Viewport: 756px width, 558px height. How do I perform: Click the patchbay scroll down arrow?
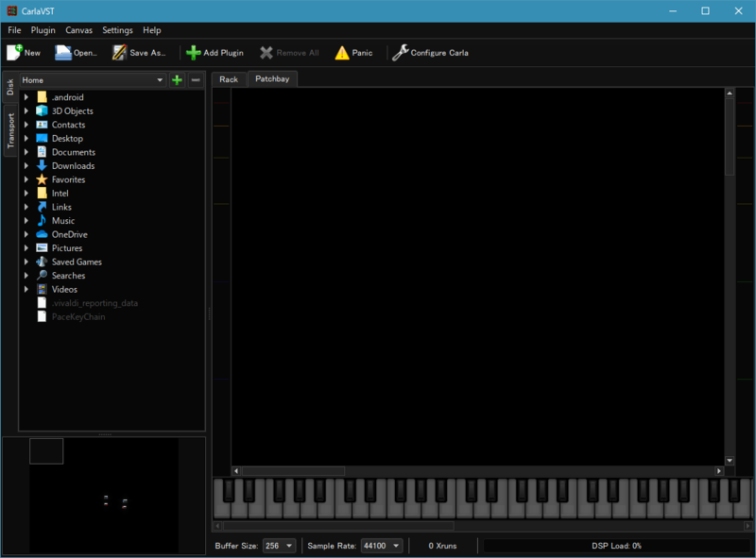(730, 461)
